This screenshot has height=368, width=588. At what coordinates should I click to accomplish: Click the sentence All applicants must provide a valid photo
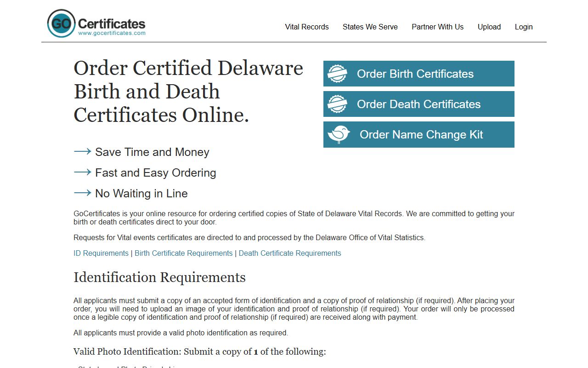[181, 333]
